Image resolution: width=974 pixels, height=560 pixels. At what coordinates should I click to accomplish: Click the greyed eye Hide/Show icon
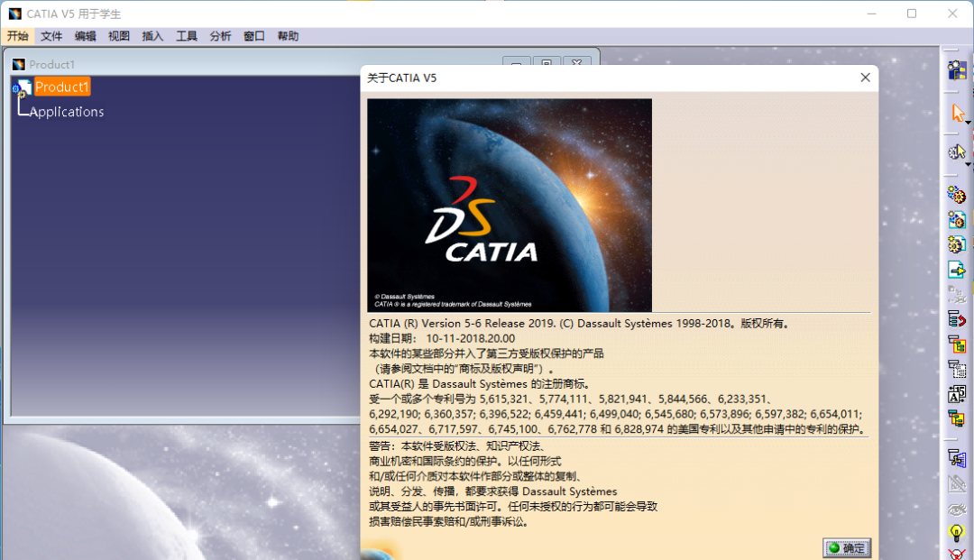tap(957, 510)
